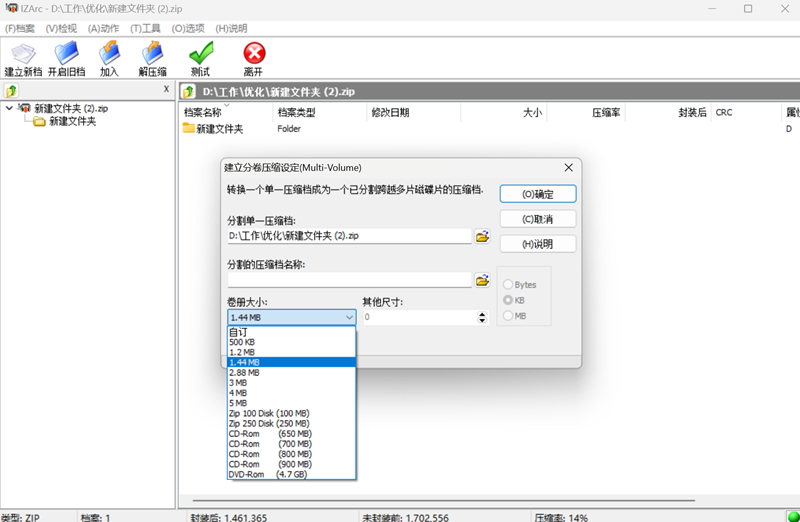Sort by the 封装后 column header
The height and width of the screenshot is (522, 800).
(668, 112)
